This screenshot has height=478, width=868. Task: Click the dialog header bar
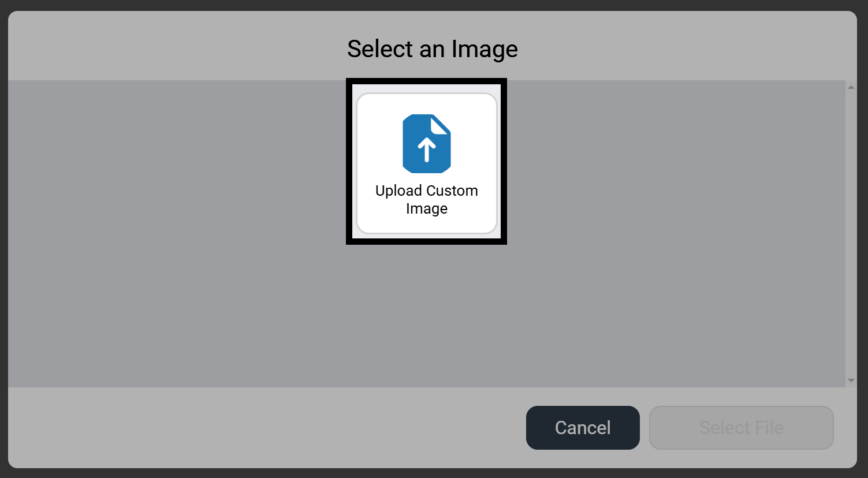(173, 49)
